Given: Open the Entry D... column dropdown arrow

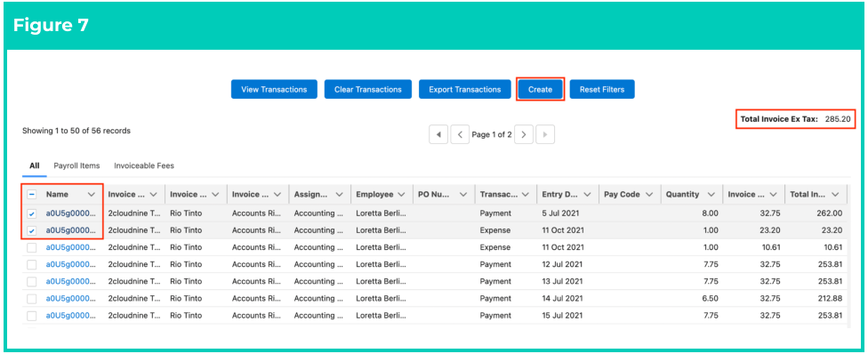Looking at the screenshot, I should pos(587,195).
